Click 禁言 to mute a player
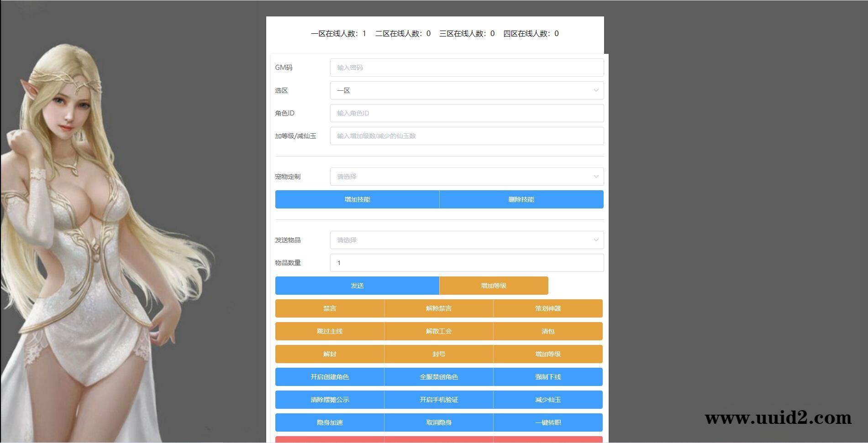This screenshot has height=443, width=868. [329, 308]
